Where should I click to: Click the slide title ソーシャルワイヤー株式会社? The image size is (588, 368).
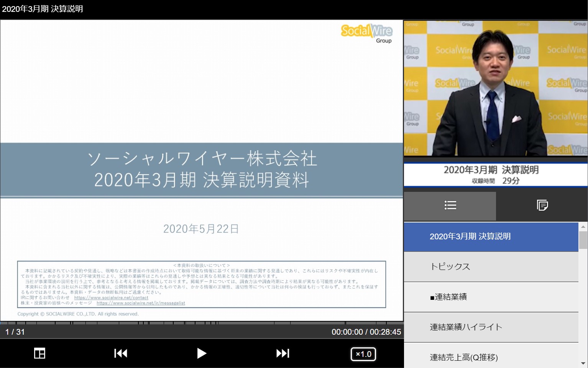tap(202, 159)
